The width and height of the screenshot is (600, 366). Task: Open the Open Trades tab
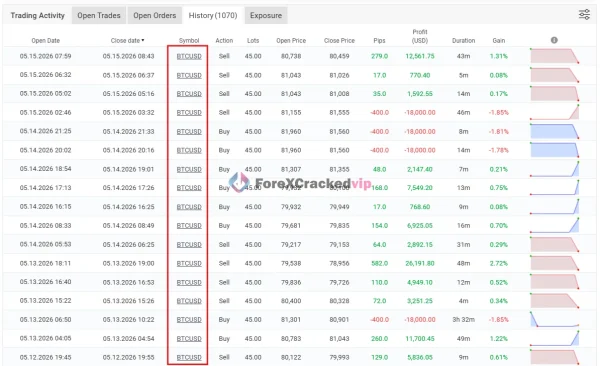coord(99,15)
